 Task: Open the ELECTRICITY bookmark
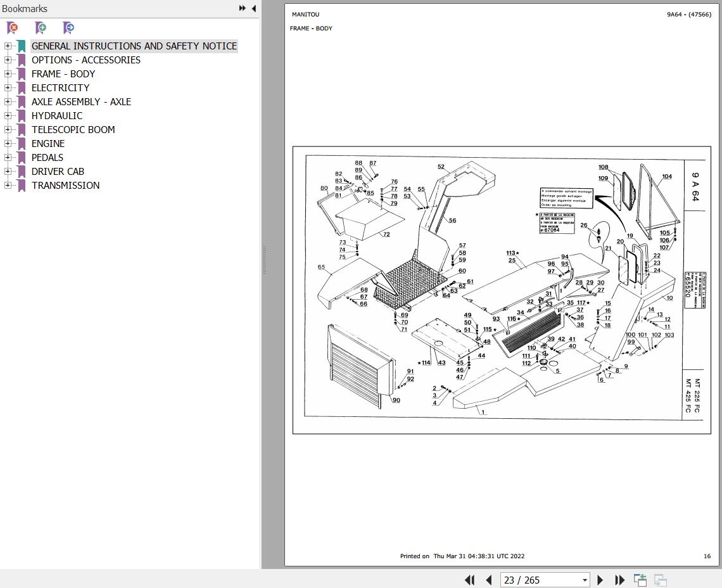click(60, 87)
